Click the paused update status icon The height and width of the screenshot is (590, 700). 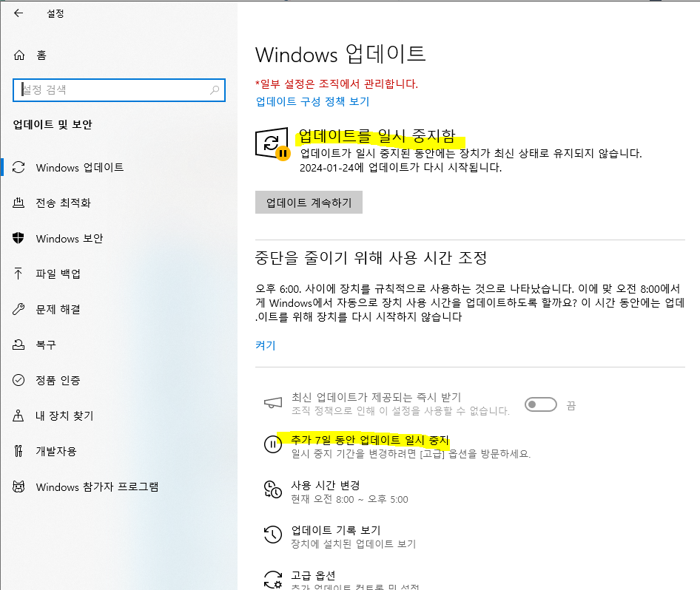[272, 143]
